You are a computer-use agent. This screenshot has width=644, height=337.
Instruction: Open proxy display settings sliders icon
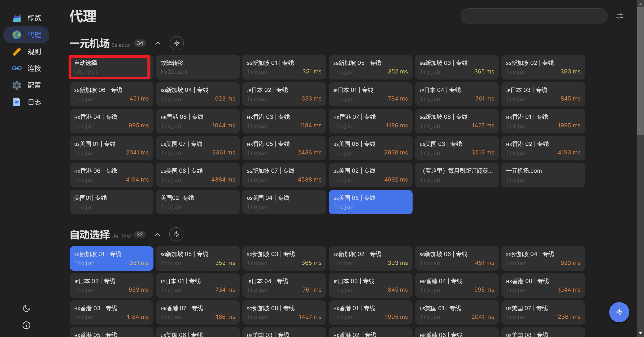[619, 16]
